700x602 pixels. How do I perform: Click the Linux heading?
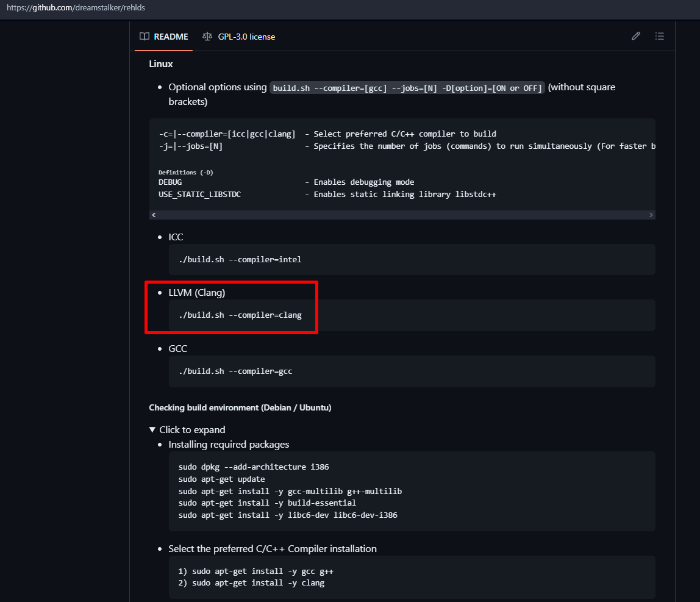161,64
